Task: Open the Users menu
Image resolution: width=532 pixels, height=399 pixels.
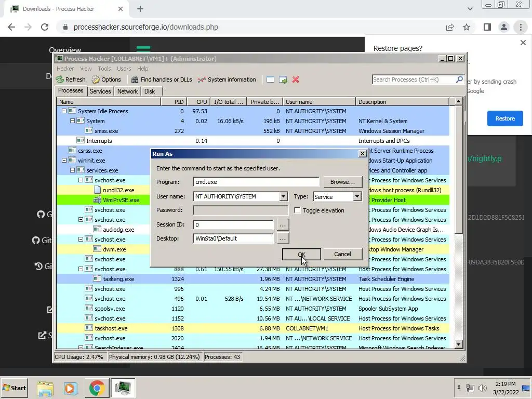Action: click(124, 69)
